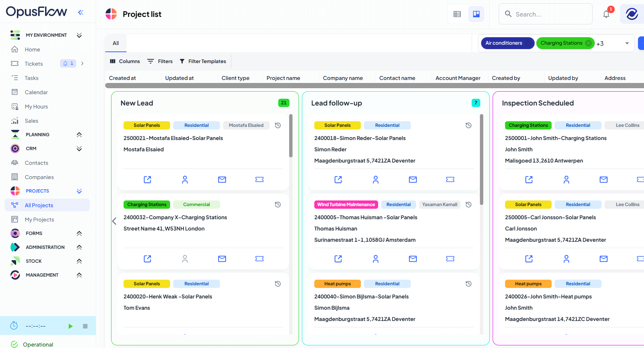The height and width of the screenshot is (348, 644).
Task: Open Tickets in the sidebar
Action: click(34, 64)
